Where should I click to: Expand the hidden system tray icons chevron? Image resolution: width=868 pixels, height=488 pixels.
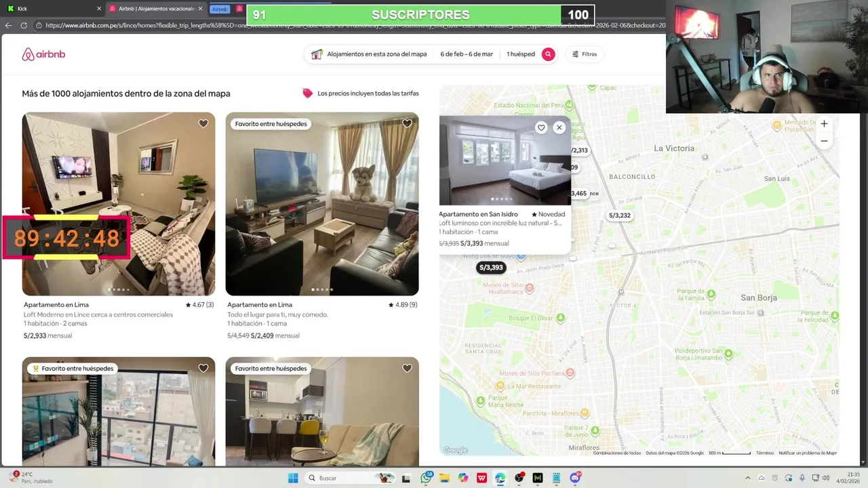tap(748, 478)
